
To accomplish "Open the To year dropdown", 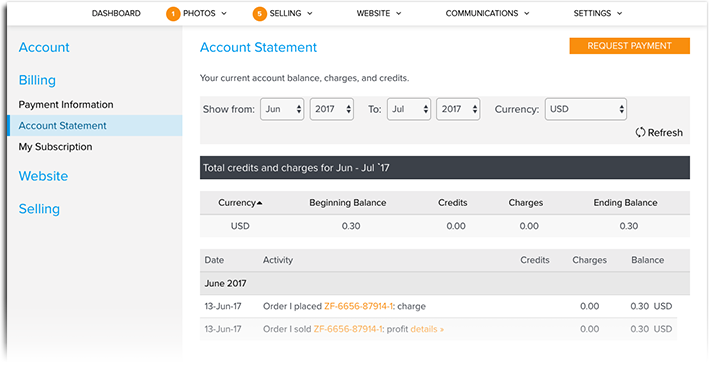I will pos(458,109).
